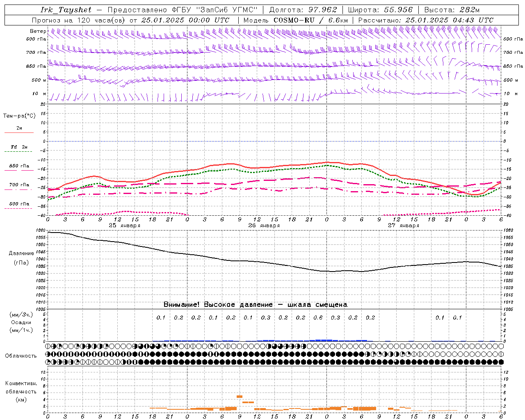The height and width of the screenshot is (420, 525).
Task: Click the warning Внимание! Высокое давление — шкала смещена
Action: tap(255, 304)
